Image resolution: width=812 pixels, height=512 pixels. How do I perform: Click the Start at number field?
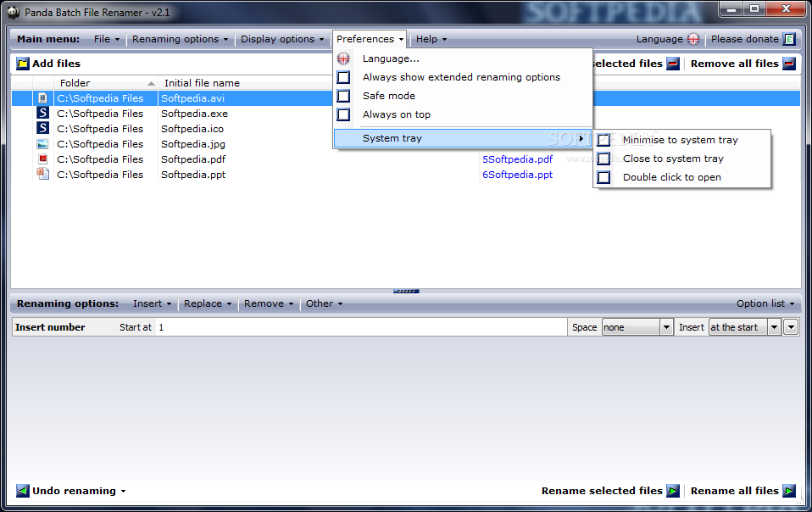click(x=361, y=327)
